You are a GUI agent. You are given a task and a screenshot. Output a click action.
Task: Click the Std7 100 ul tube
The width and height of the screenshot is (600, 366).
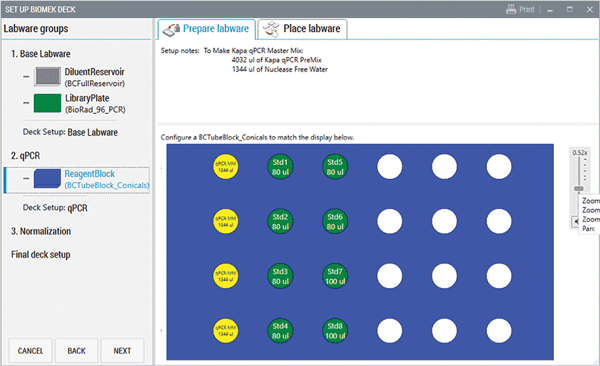[335, 276]
